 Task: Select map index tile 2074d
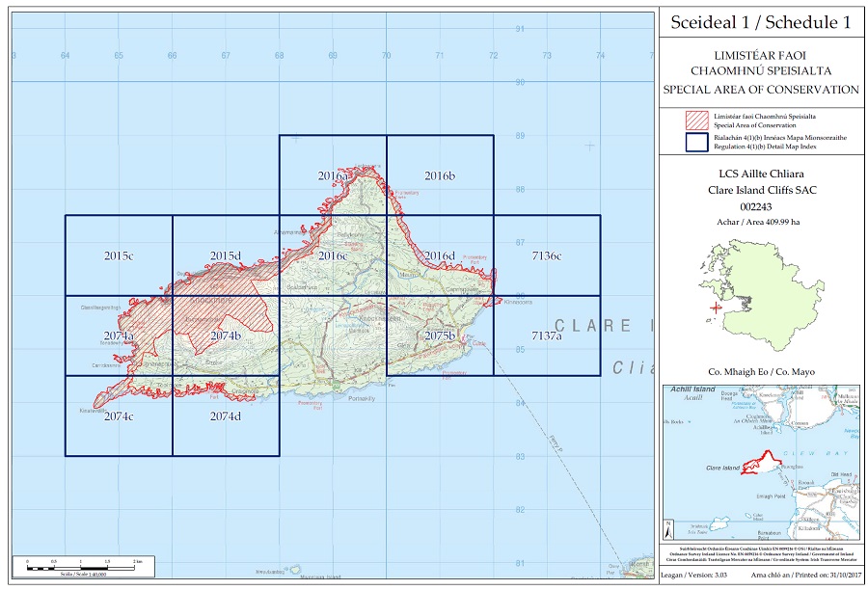226,416
